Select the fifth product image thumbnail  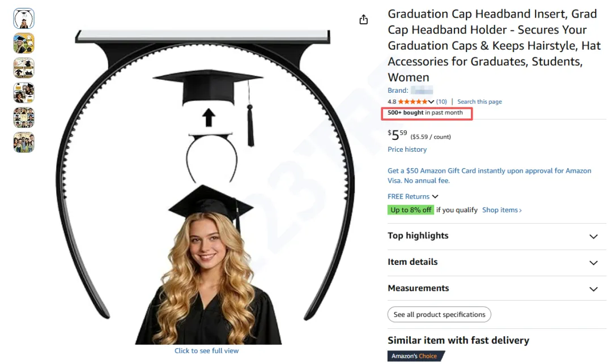coord(24,118)
